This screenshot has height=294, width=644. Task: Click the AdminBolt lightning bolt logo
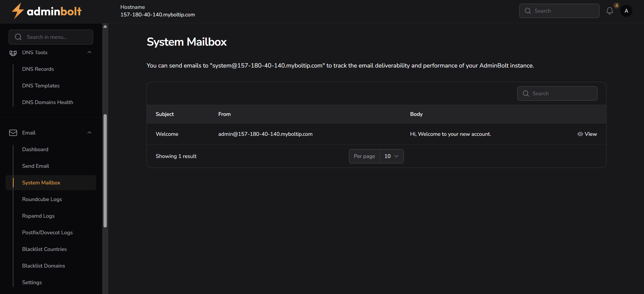click(x=18, y=11)
